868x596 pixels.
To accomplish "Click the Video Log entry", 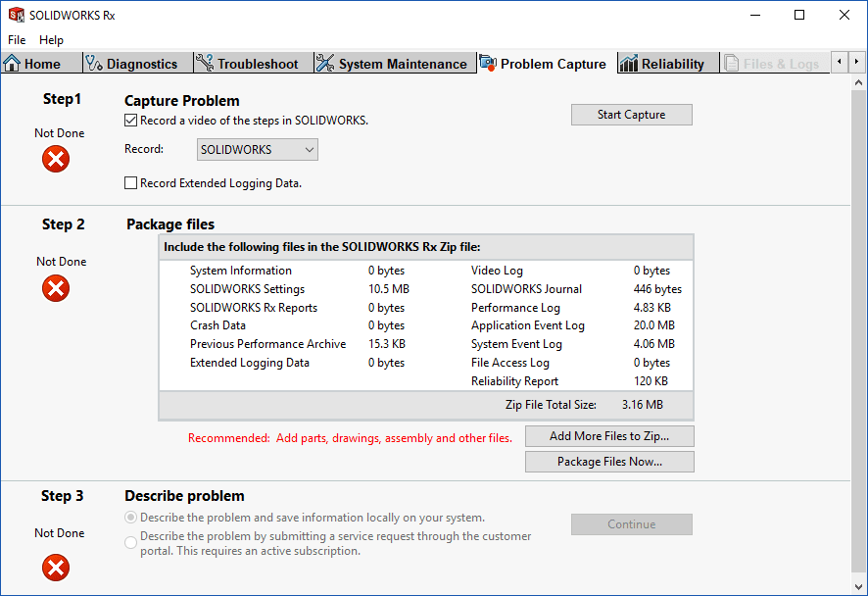I will pos(497,271).
